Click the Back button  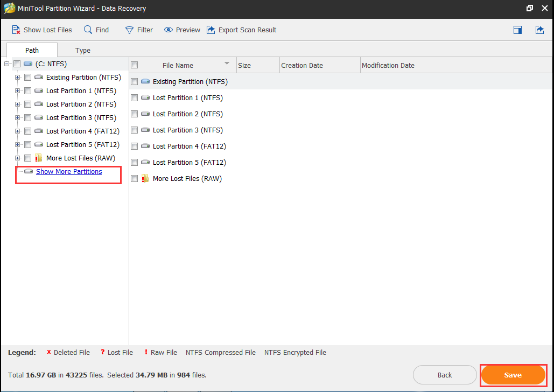click(x=445, y=375)
